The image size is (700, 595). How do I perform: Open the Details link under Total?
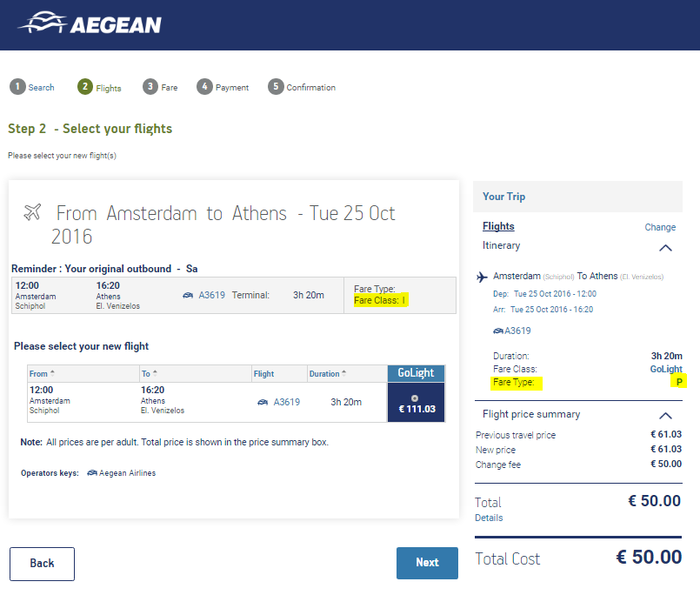(489, 518)
